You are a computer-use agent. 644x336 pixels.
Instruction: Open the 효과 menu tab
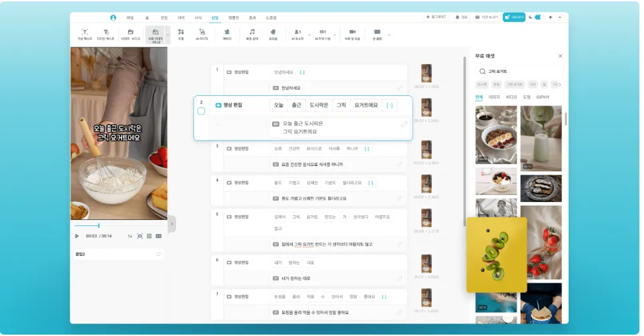pos(252,17)
